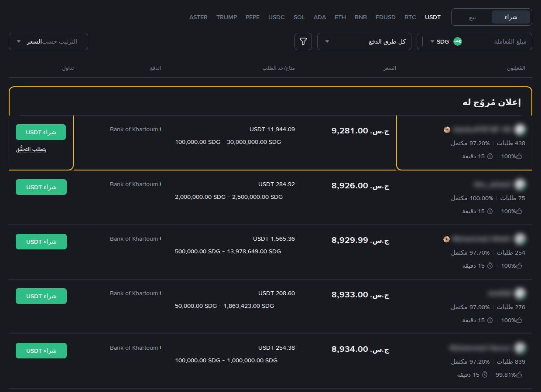Click the SDG currency green icon
Viewport: 541px width, 392px height.
pyautogui.click(x=457, y=41)
